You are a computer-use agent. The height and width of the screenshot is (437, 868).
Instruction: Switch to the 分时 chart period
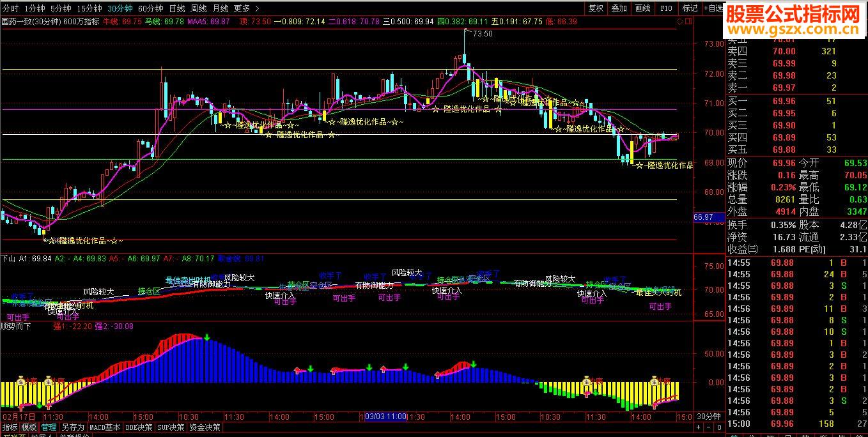pyautogui.click(x=11, y=8)
